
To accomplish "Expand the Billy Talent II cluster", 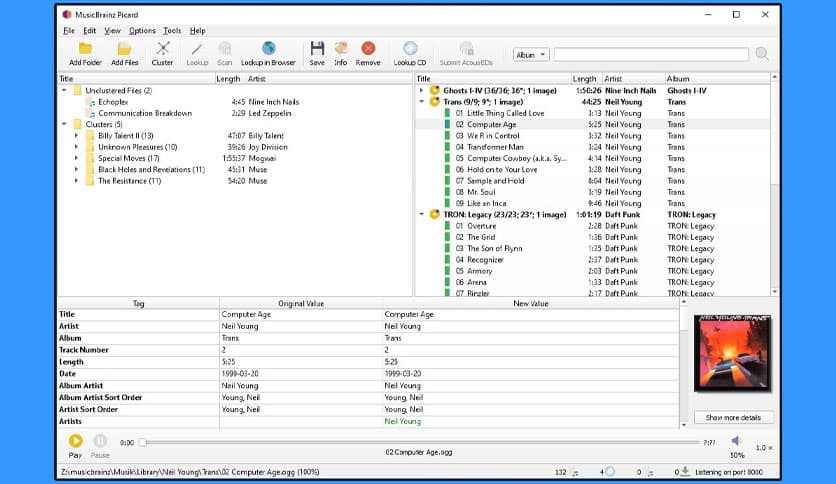I will pyautogui.click(x=76, y=136).
